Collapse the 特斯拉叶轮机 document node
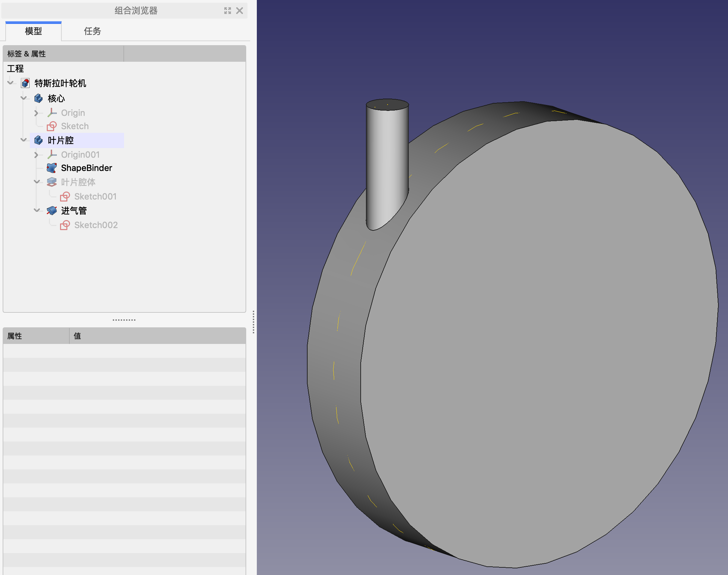728x575 pixels. (x=10, y=82)
